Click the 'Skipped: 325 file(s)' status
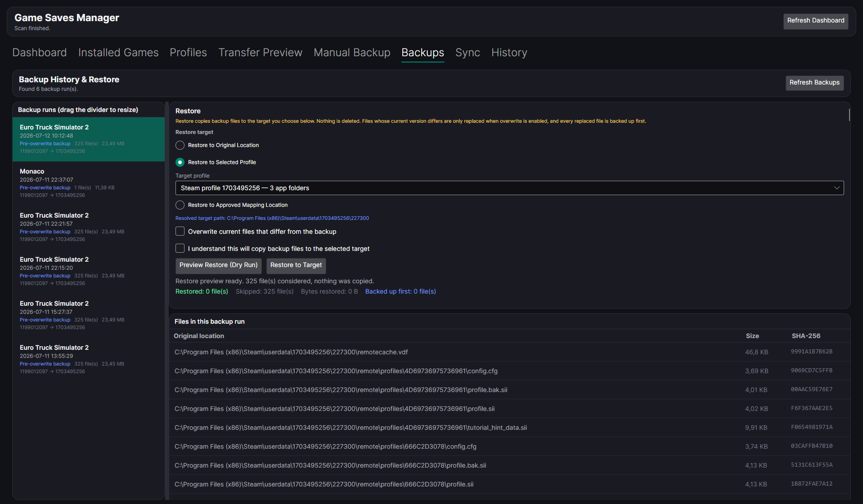The width and height of the screenshot is (863, 504). [x=265, y=292]
